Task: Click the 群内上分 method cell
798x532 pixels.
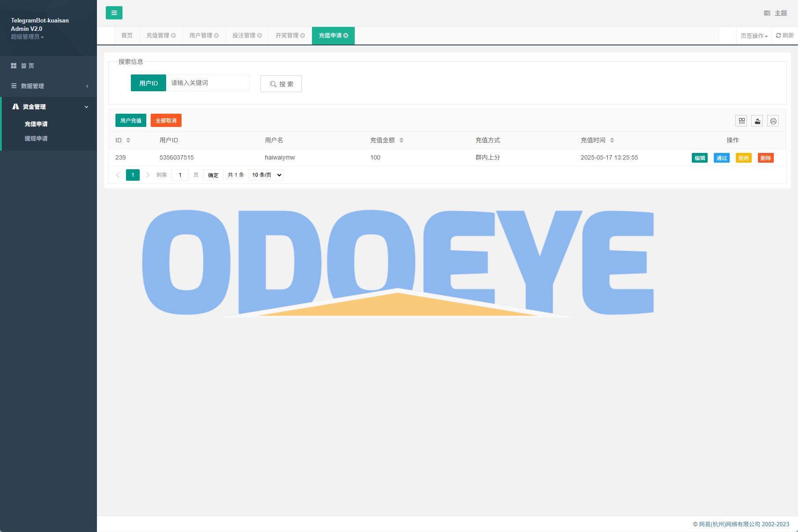Action: (x=488, y=157)
